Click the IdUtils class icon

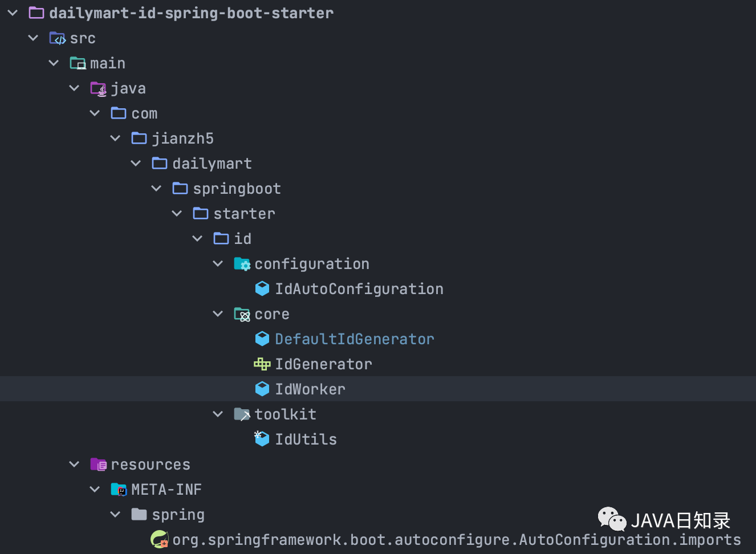coord(262,438)
